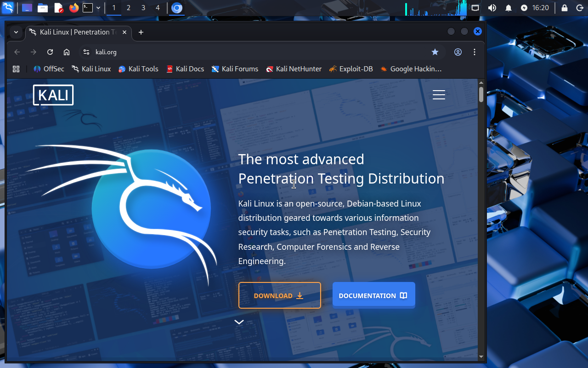Click the page vertical scrollbar thumb
588x368 pixels.
click(x=481, y=94)
